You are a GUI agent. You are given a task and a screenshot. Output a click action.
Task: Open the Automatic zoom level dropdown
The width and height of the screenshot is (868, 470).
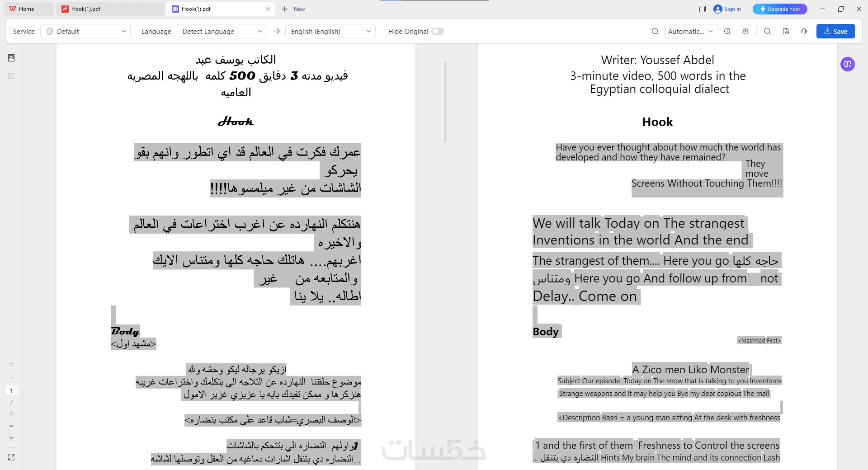(691, 31)
